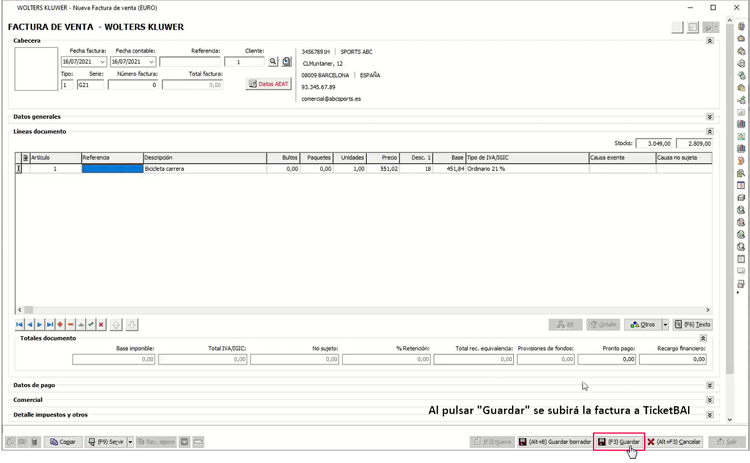Click the Número factura field
The width and height of the screenshot is (750, 463).
pyautogui.click(x=132, y=85)
